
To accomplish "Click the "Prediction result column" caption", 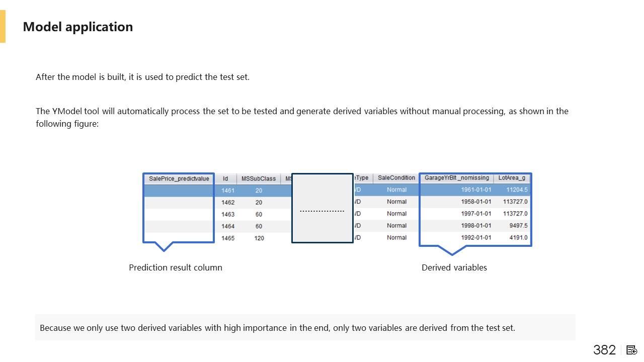I will [x=176, y=267].
